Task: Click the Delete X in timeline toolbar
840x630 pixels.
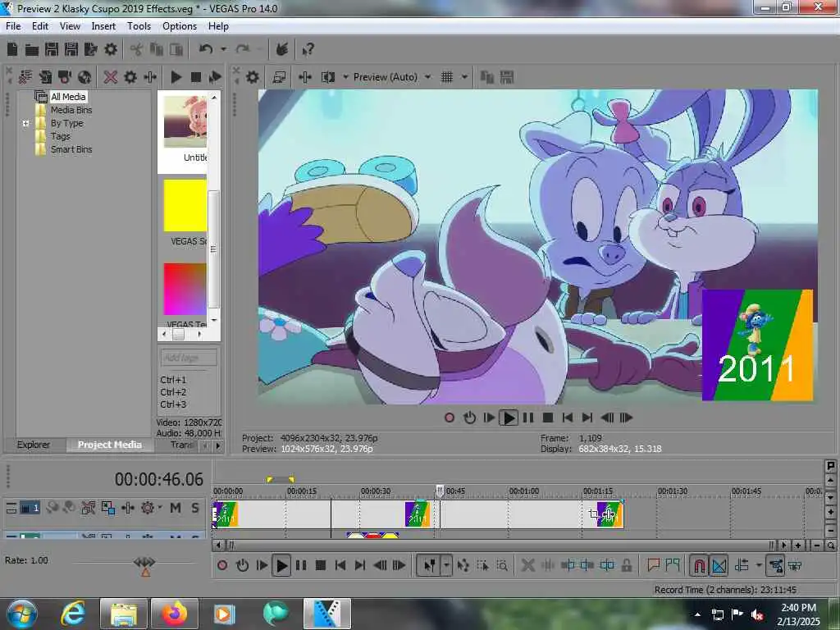Action: [527, 565]
